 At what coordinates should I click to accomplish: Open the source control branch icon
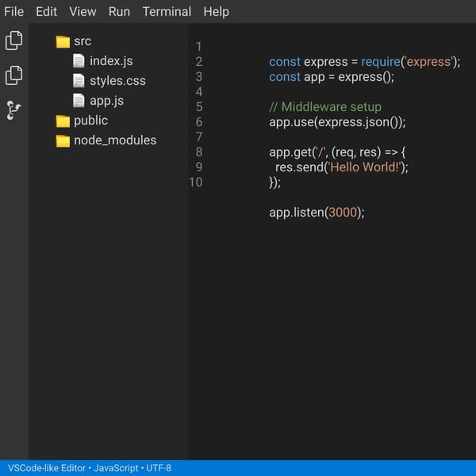[13, 110]
